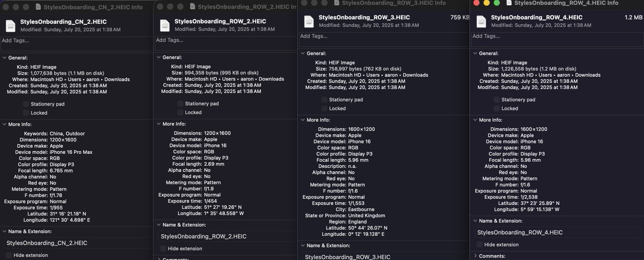Screen dimensions: 644x260
Task: Click the StylesOnboarding_CN_2.HEIC file icon
Action: (10, 26)
